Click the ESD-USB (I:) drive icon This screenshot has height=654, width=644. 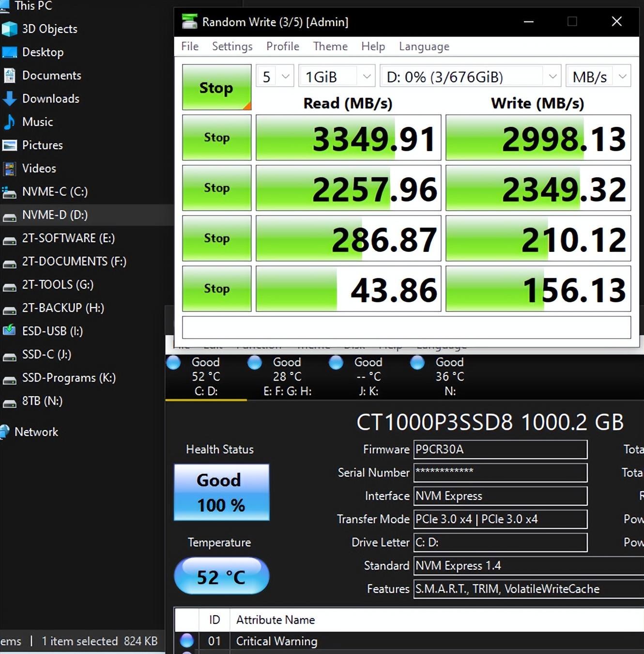point(10,331)
